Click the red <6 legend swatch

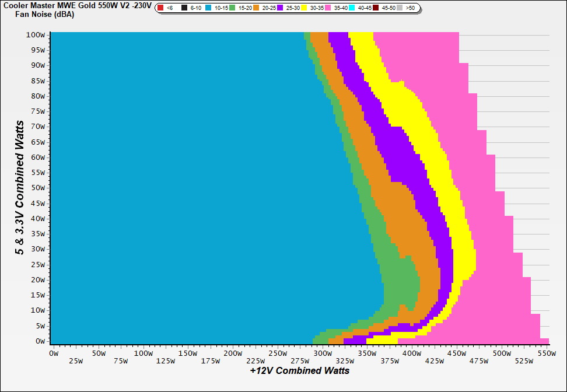(160, 8)
